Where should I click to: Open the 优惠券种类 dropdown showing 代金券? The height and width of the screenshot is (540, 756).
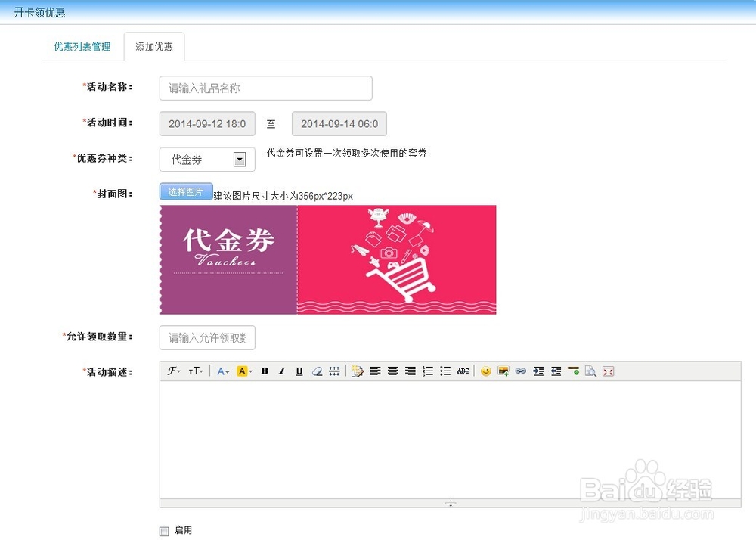point(207,159)
